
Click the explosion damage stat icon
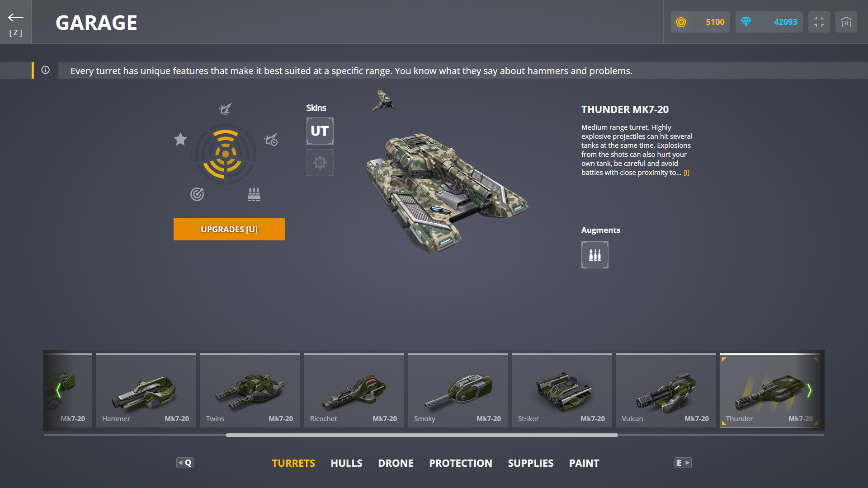(x=226, y=109)
